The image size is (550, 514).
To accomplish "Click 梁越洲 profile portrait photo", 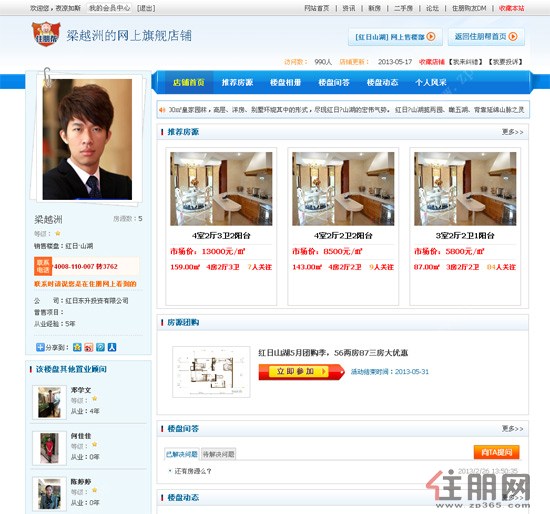I will pyautogui.click(x=87, y=139).
